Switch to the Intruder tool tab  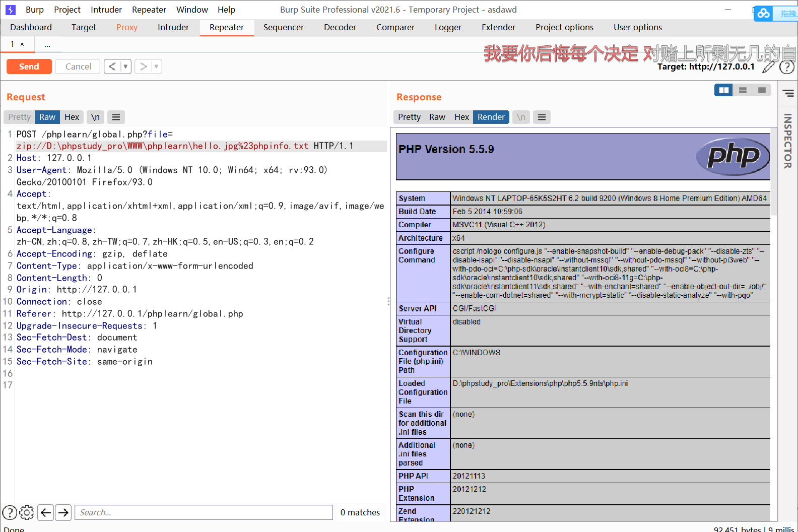[x=173, y=27]
